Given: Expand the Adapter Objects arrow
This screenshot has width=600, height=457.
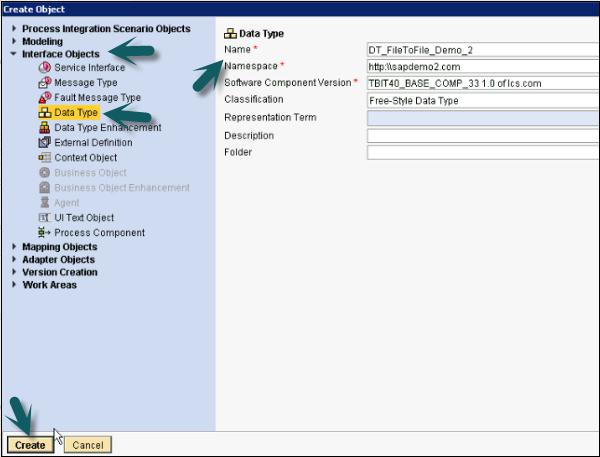Looking at the screenshot, I should [x=14, y=259].
